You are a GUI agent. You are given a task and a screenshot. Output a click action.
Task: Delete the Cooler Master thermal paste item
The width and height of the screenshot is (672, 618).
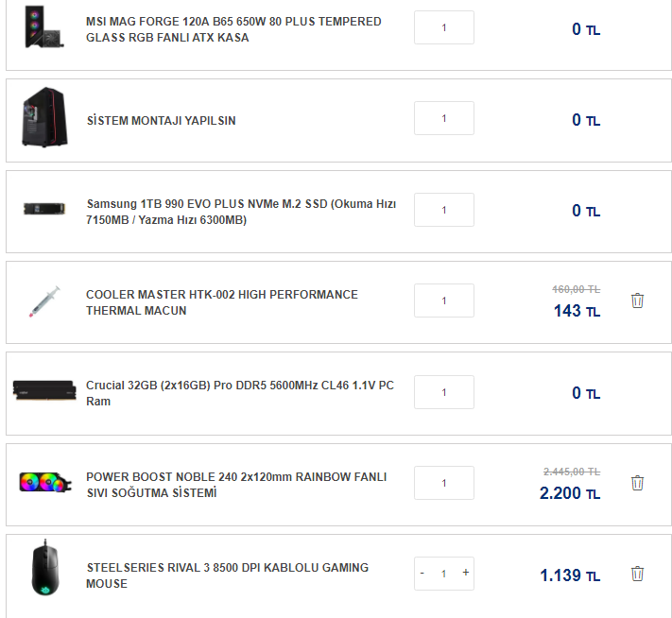[637, 301]
